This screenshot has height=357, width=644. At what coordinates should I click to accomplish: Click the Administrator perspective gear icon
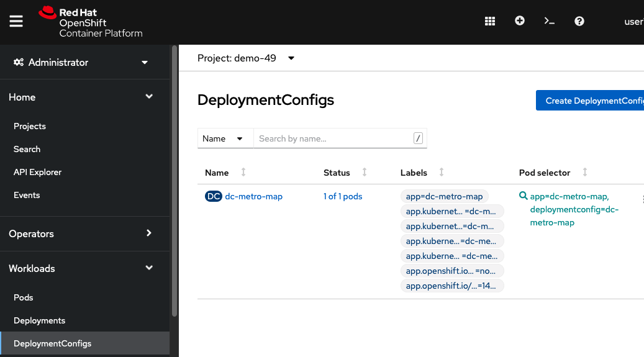tap(18, 62)
